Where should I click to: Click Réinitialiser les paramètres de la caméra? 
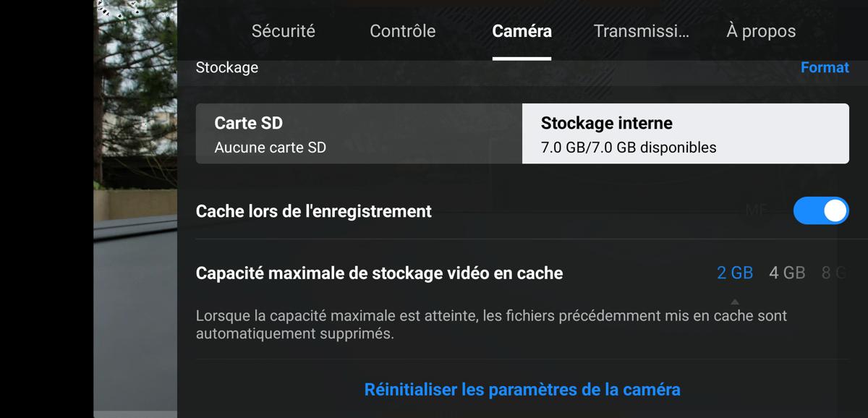[x=522, y=390]
